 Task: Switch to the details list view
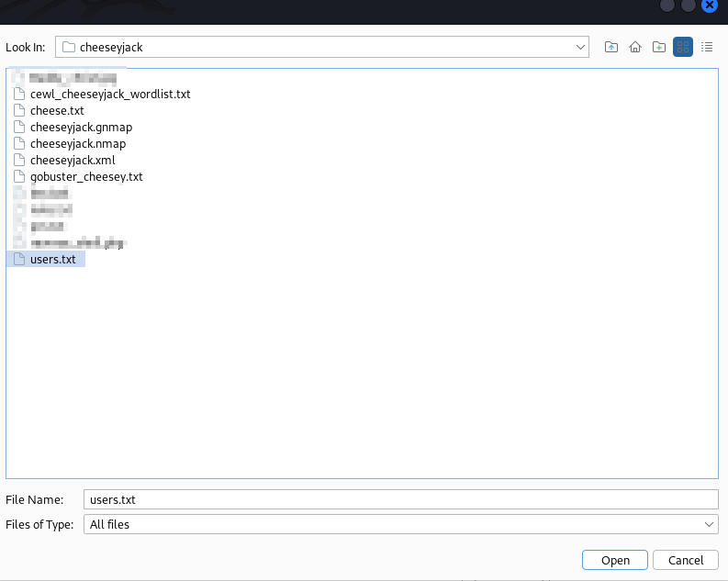(x=707, y=47)
